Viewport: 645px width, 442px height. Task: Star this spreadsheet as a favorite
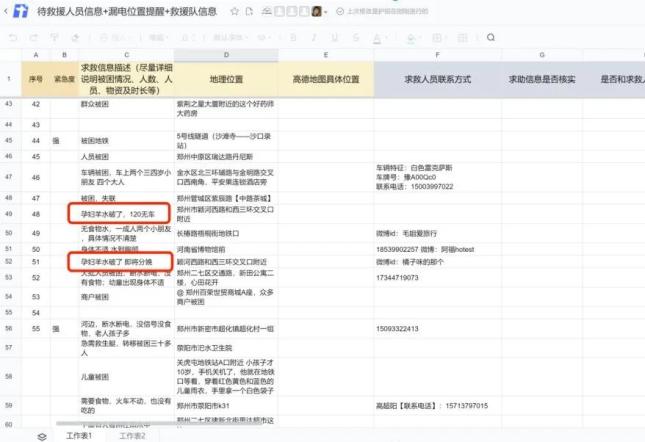click(x=234, y=12)
